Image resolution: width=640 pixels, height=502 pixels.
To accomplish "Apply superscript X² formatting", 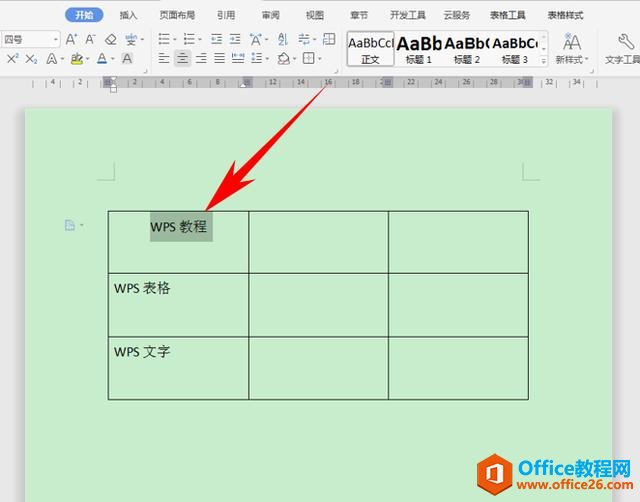I will [x=12, y=59].
